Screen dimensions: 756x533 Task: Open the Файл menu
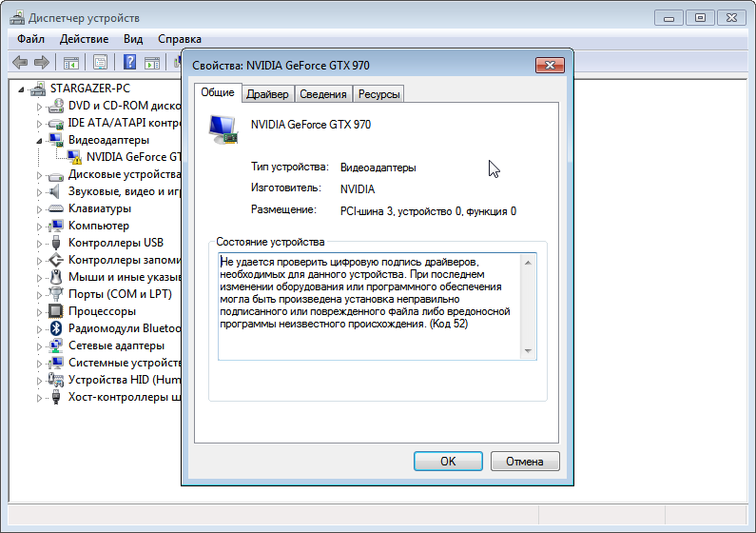point(30,39)
